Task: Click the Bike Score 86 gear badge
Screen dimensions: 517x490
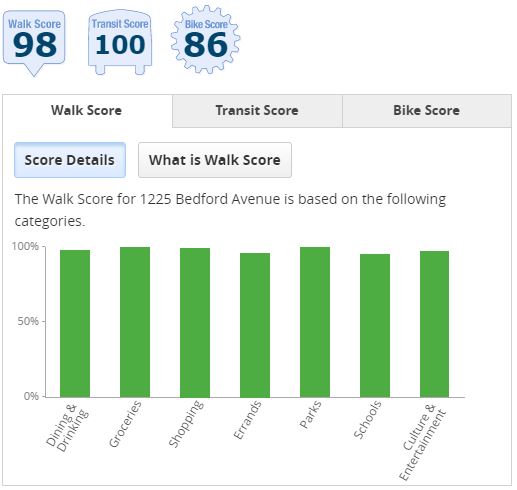Action: (x=205, y=39)
